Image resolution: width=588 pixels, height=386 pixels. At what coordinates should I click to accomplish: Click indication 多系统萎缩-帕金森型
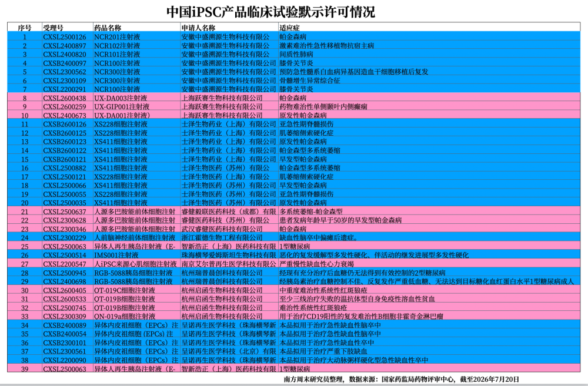(311, 212)
